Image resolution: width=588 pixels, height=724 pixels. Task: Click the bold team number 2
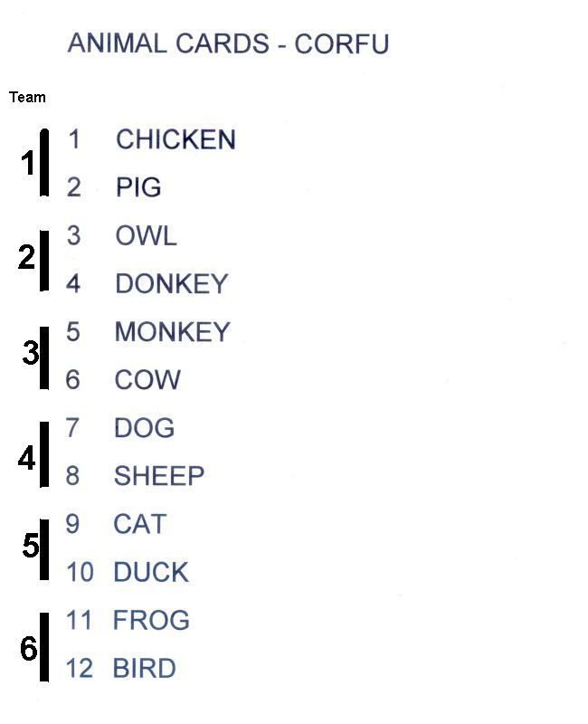(27, 257)
